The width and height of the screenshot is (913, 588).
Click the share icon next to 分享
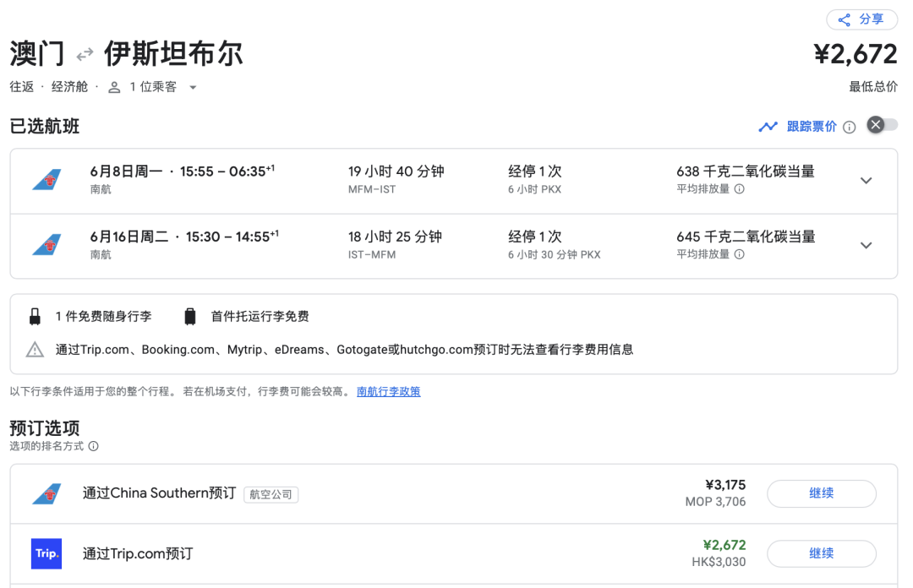843,19
